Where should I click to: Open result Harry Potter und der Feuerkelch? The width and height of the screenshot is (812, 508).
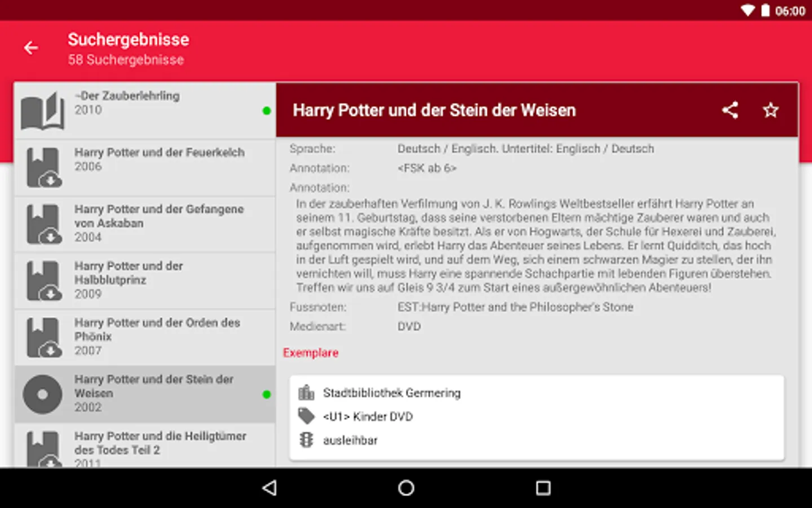click(145, 168)
